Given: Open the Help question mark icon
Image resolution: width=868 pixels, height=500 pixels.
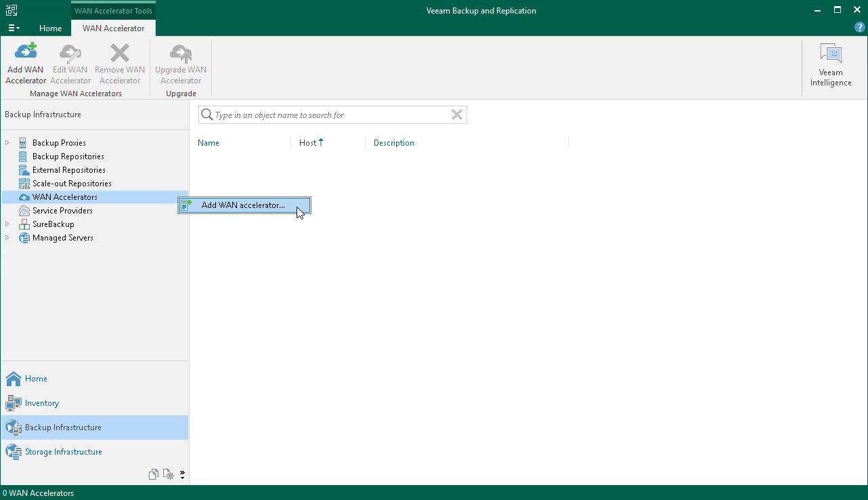Looking at the screenshot, I should tap(860, 28).
